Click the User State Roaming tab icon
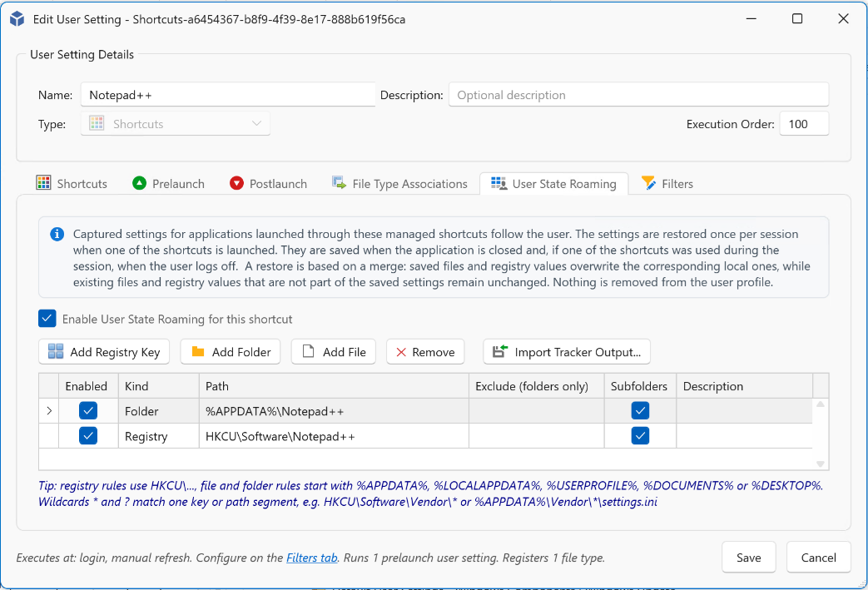This screenshot has height=590, width=868. pyautogui.click(x=498, y=183)
